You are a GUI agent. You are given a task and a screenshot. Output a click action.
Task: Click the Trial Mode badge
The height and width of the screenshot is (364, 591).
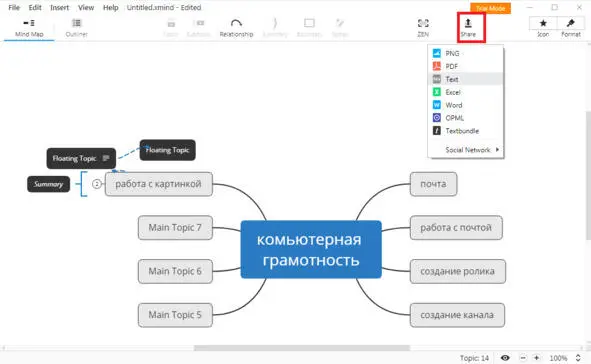click(x=490, y=8)
